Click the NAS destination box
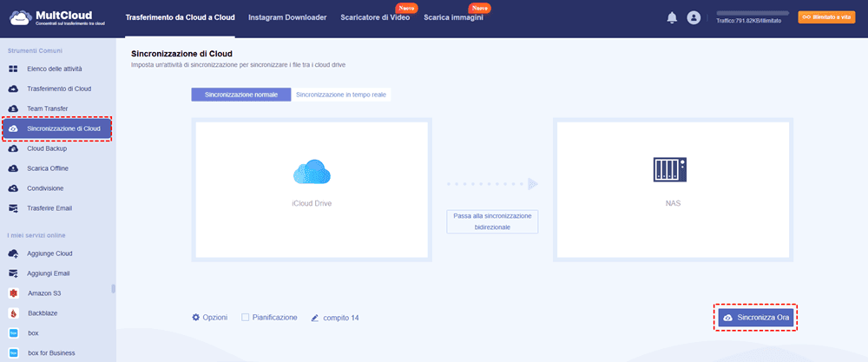 point(673,190)
